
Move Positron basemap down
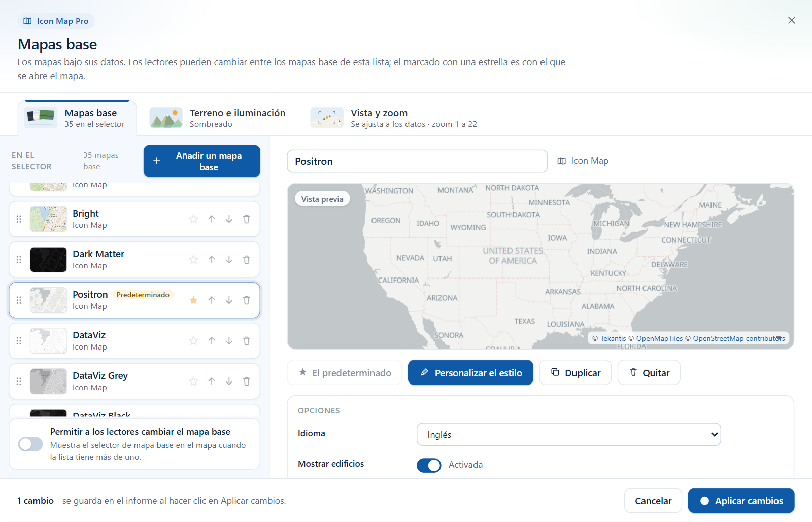(229, 300)
